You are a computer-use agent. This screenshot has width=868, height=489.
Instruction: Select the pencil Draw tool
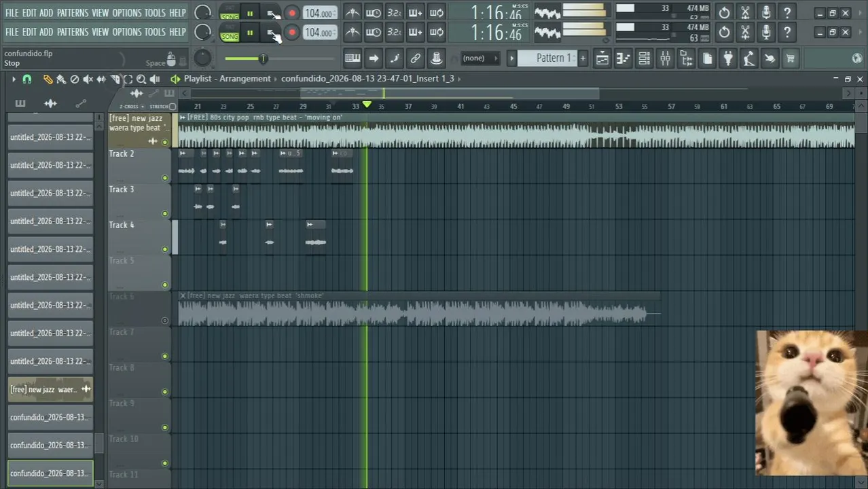(48, 79)
